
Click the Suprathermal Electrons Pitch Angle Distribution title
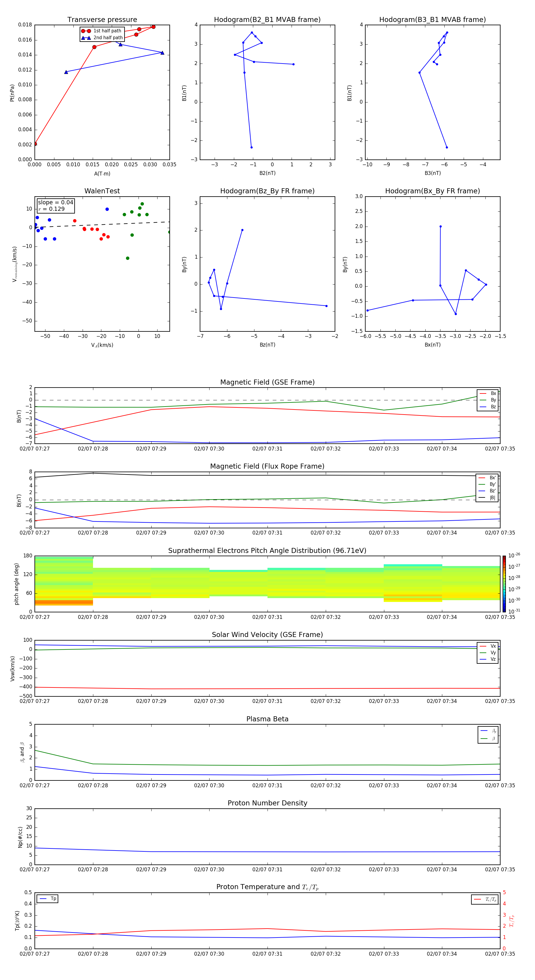coord(267,551)
